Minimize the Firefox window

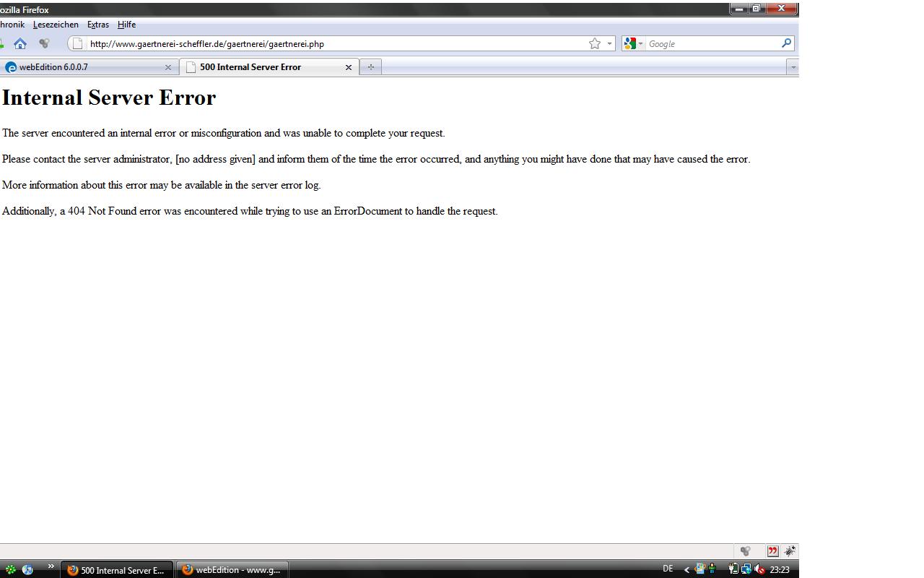pos(739,9)
